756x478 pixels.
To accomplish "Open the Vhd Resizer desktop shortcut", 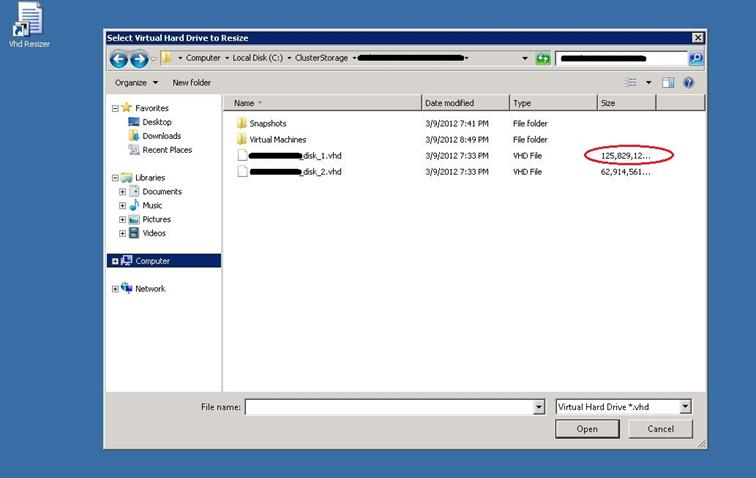I will [29, 22].
